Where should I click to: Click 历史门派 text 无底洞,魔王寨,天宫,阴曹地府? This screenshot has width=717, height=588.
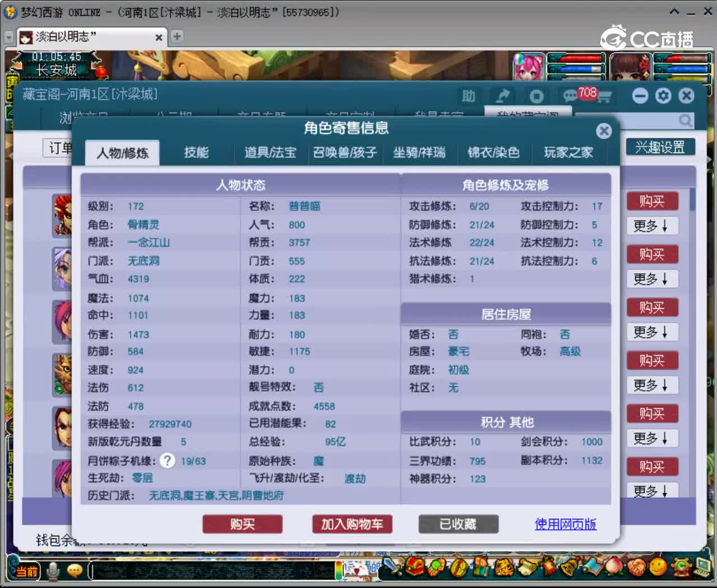216,496
